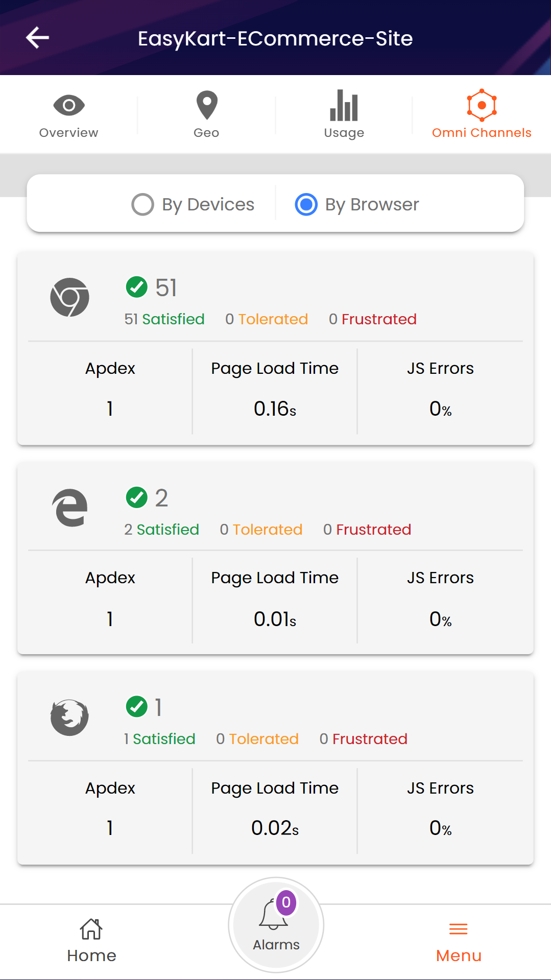Click the Edge 0 Frustrated label
This screenshot has width=551, height=980.
tap(367, 530)
